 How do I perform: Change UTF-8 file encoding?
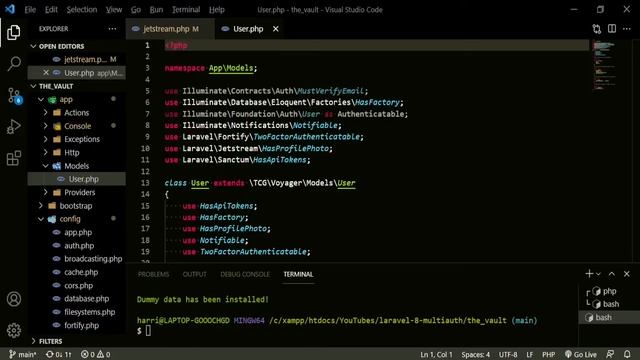click(x=508, y=354)
